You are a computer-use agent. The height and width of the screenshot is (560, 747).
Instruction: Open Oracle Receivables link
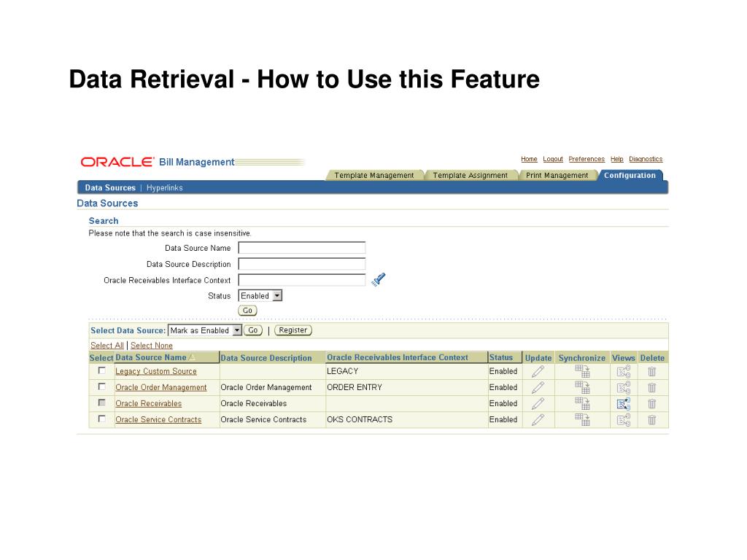pos(148,404)
